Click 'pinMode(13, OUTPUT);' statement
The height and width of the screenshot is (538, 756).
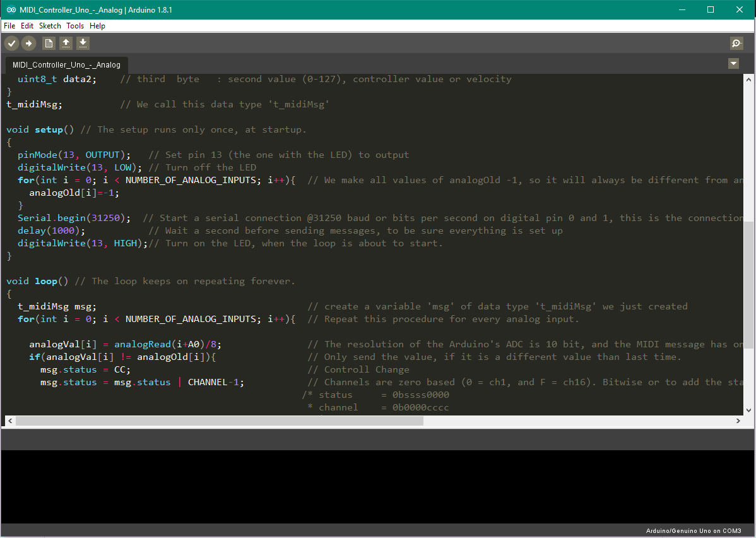(74, 155)
